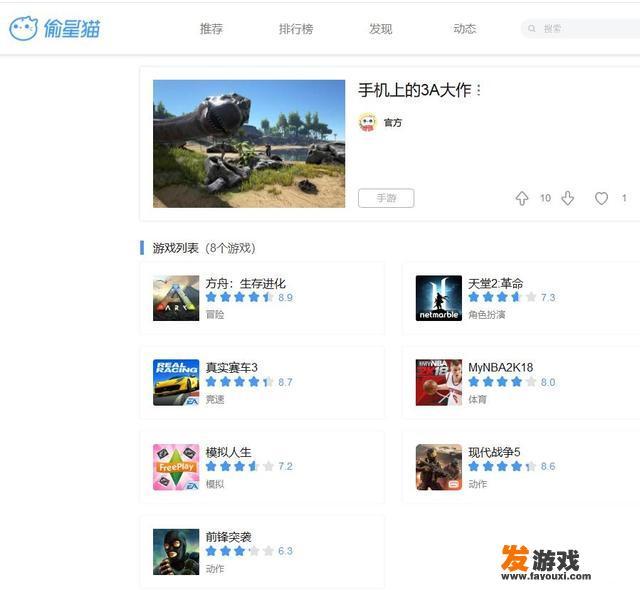Open 现代战争5 game title

pyautogui.click(x=494, y=452)
